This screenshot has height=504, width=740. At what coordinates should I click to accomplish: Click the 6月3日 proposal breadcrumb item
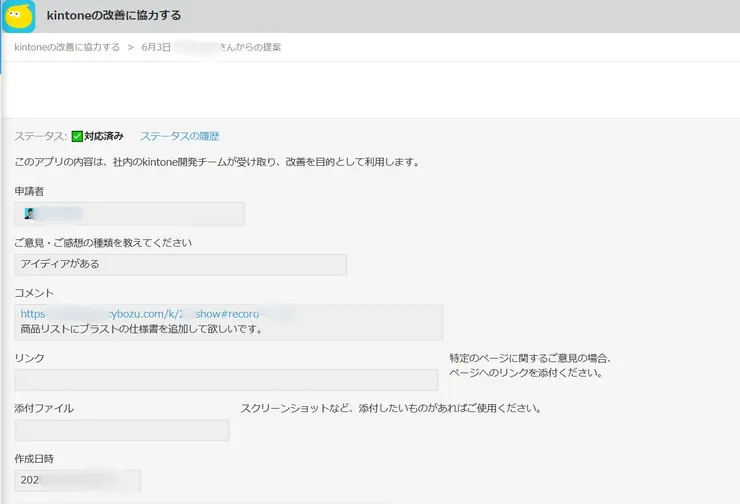211,47
